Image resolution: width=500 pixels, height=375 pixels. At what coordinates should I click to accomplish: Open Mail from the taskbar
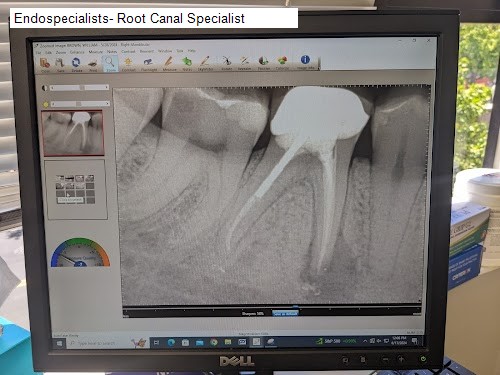tap(200, 342)
